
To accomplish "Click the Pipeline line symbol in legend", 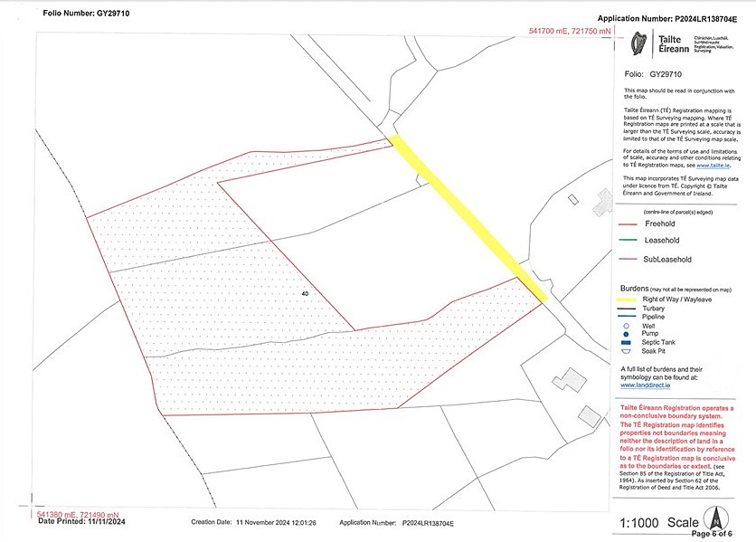I will click(626, 318).
